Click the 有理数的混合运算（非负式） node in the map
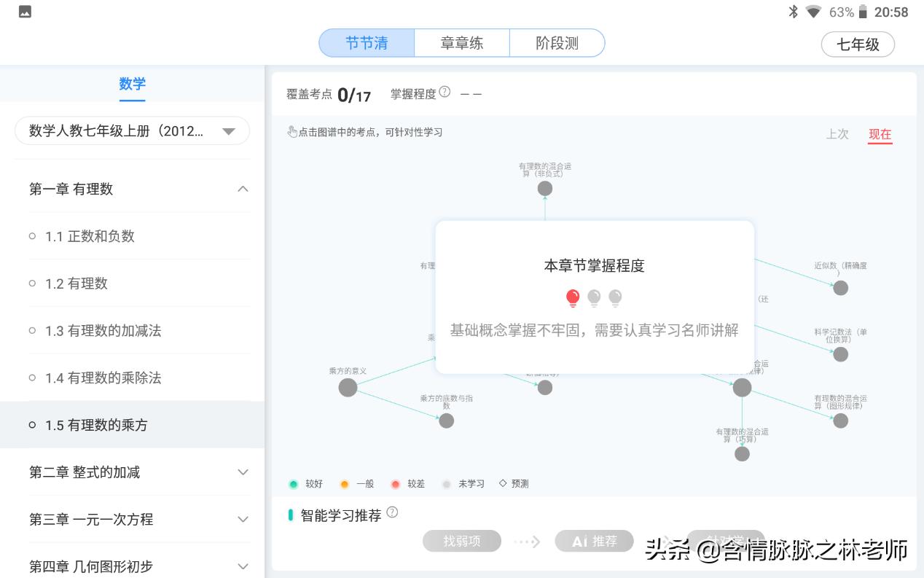The image size is (924, 578). (x=544, y=188)
